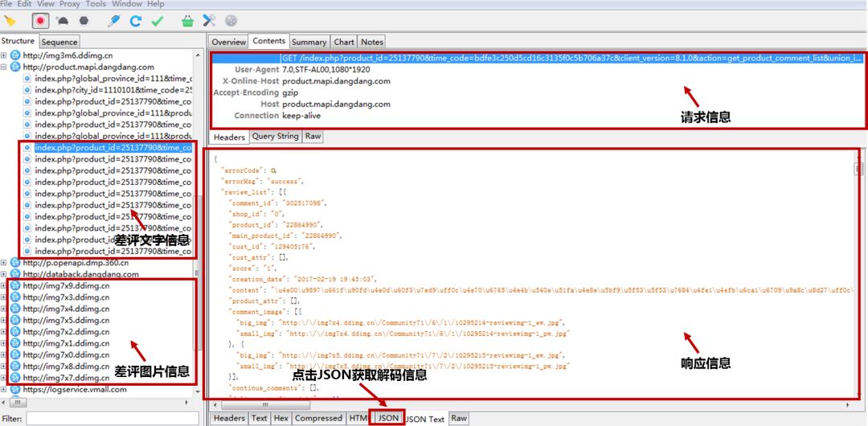Select the index.php?city_id=1110101 request
868x426 pixels.
point(113,90)
